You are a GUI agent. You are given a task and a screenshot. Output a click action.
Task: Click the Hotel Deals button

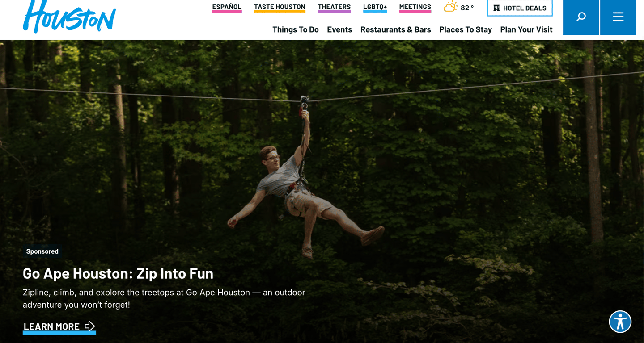tap(520, 8)
